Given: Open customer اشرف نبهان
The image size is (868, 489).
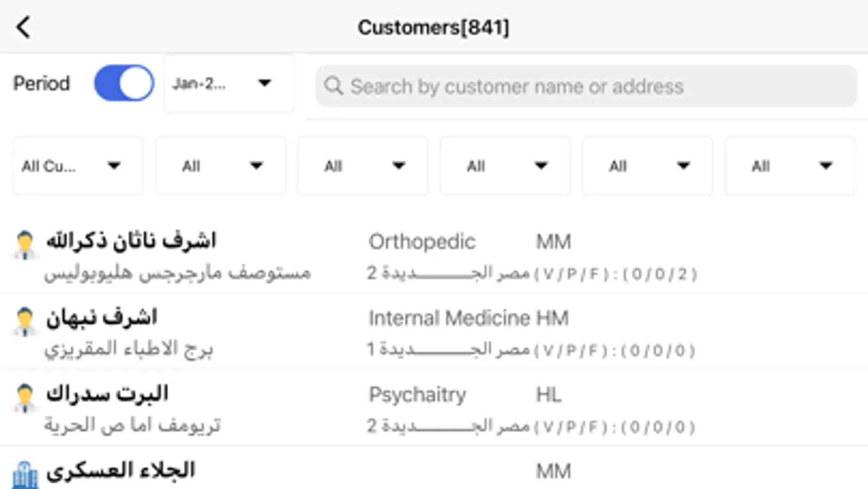Looking at the screenshot, I should tap(102, 317).
